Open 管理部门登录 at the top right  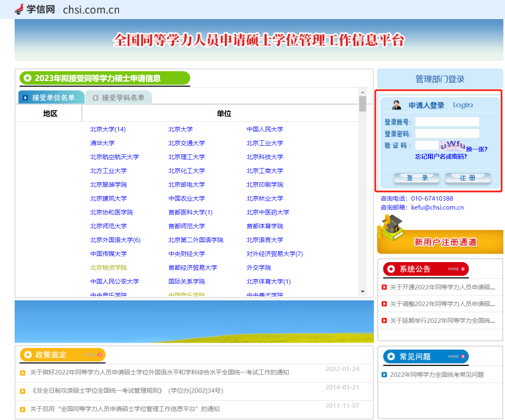[440, 79]
